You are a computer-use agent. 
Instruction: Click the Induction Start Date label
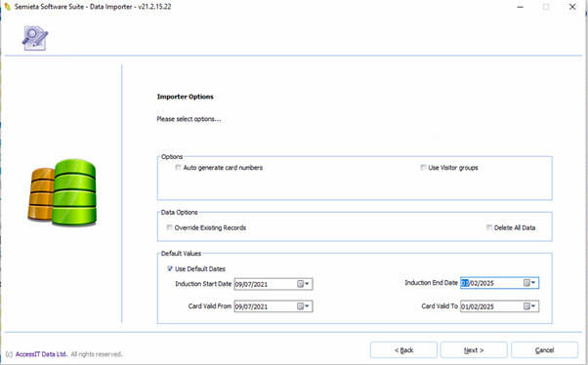click(x=203, y=284)
